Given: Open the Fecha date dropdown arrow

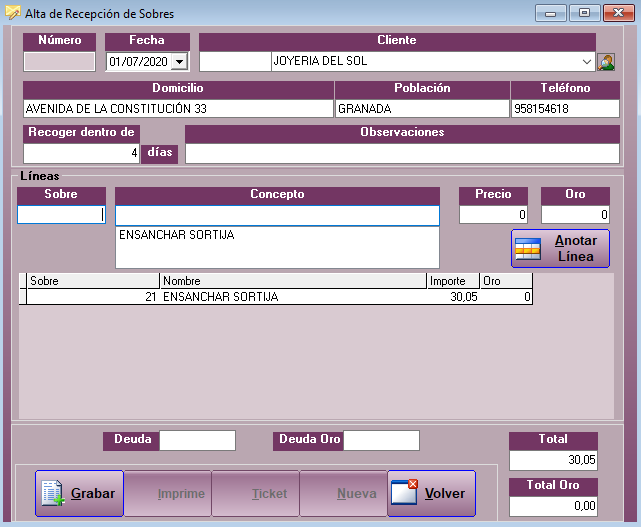Looking at the screenshot, I should [179, 62].
